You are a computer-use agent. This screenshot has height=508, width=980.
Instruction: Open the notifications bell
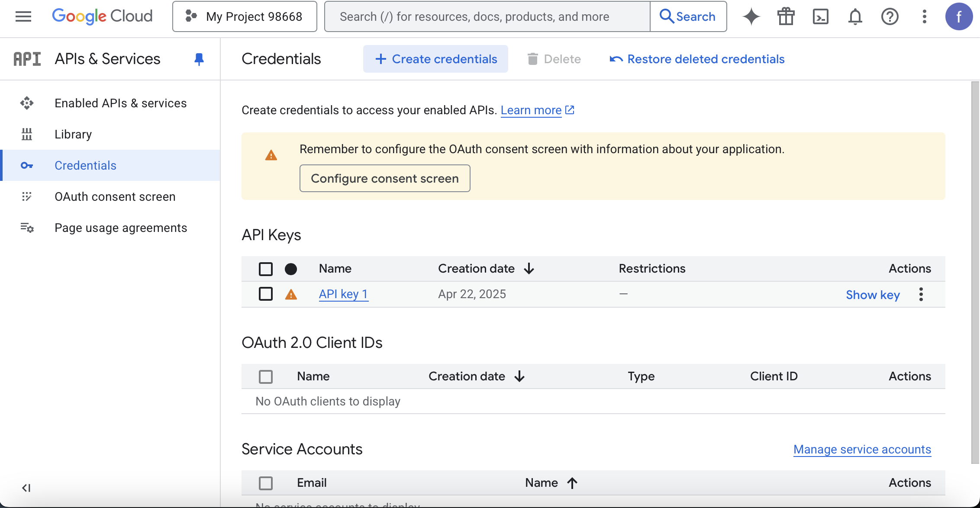click(855, 16)
